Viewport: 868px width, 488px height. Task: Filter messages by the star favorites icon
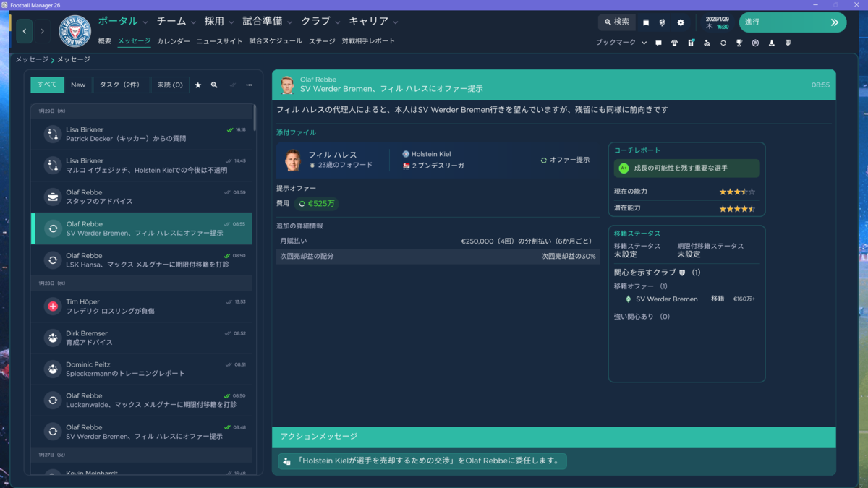198,85
